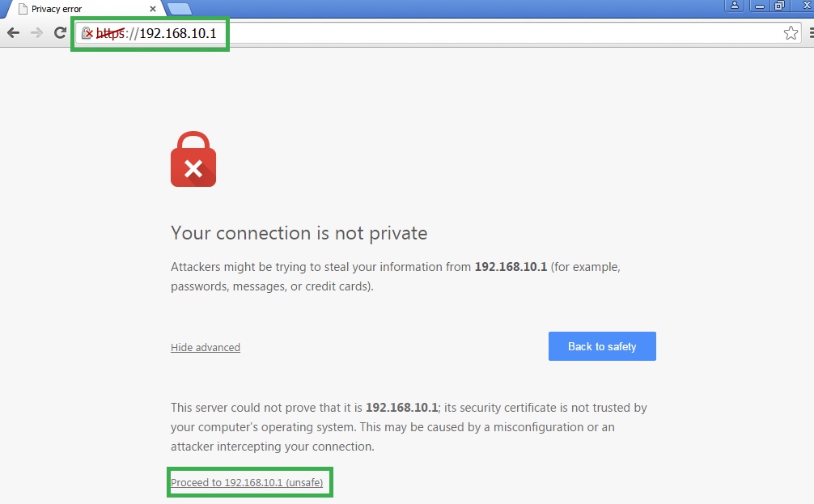Open the Chrome menu at toolbar's right edge
Image resolution: width=814 pixels, height=504 pixels.
812,32
